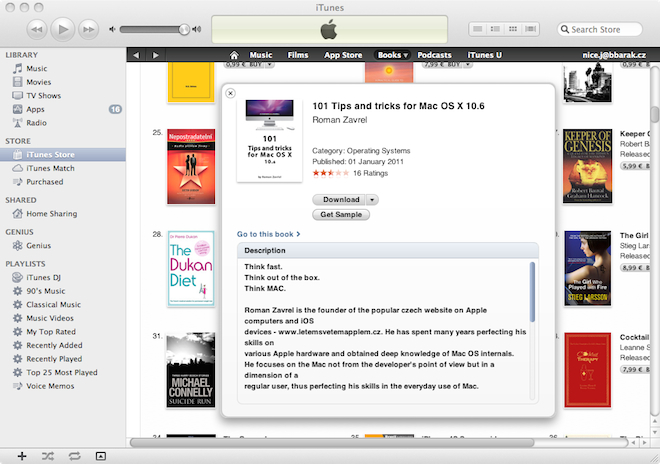
Task: Select the Voice Memos playlist
Action: pos(63,386)
